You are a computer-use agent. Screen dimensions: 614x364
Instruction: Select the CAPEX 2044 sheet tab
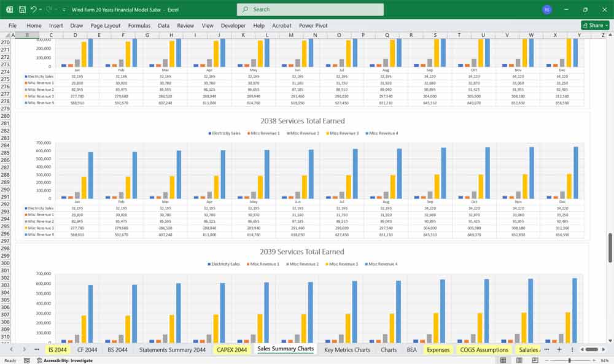232,350
